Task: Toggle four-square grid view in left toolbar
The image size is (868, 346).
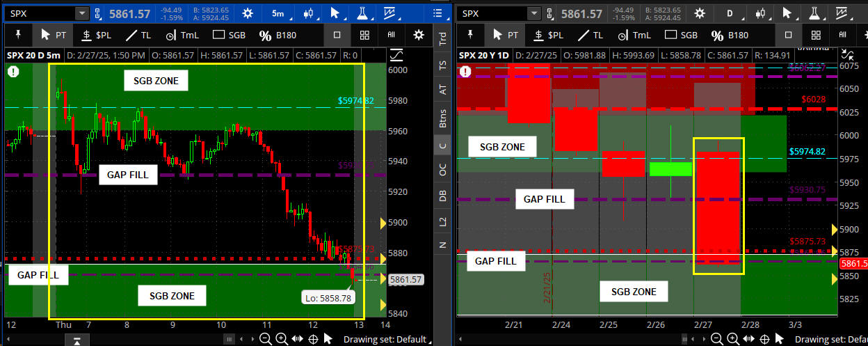Action: [364, 35]
